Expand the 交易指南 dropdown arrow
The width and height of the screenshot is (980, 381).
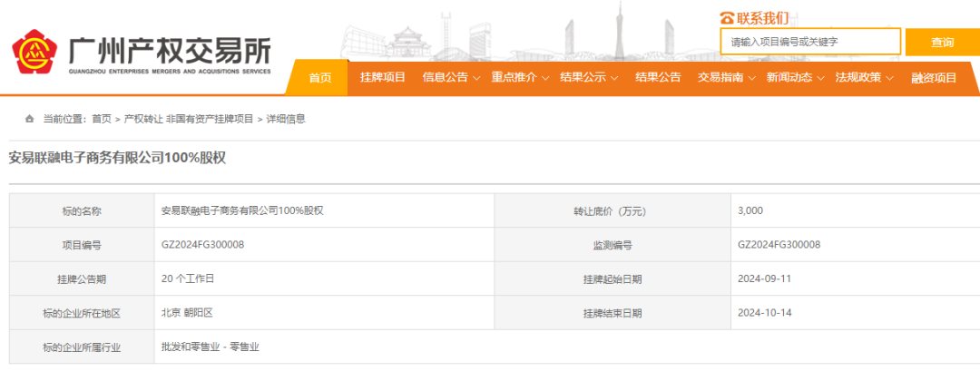click(752, 78)
